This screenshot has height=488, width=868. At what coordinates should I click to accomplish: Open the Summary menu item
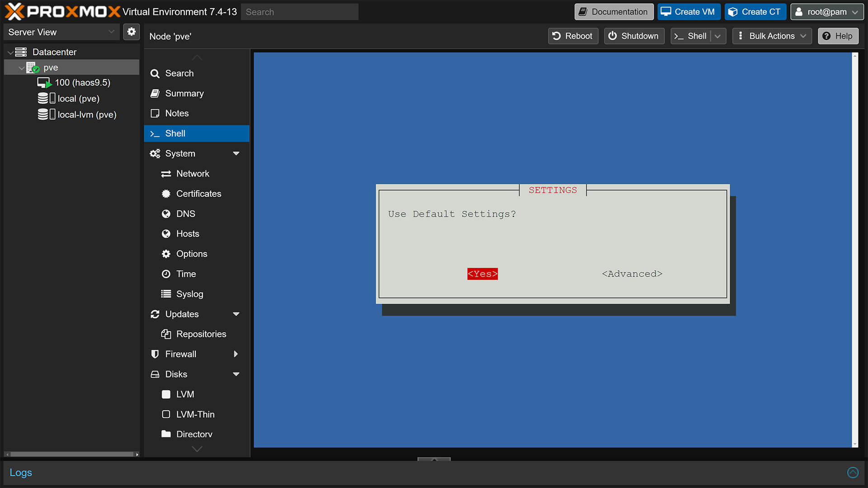pos(184,94)
